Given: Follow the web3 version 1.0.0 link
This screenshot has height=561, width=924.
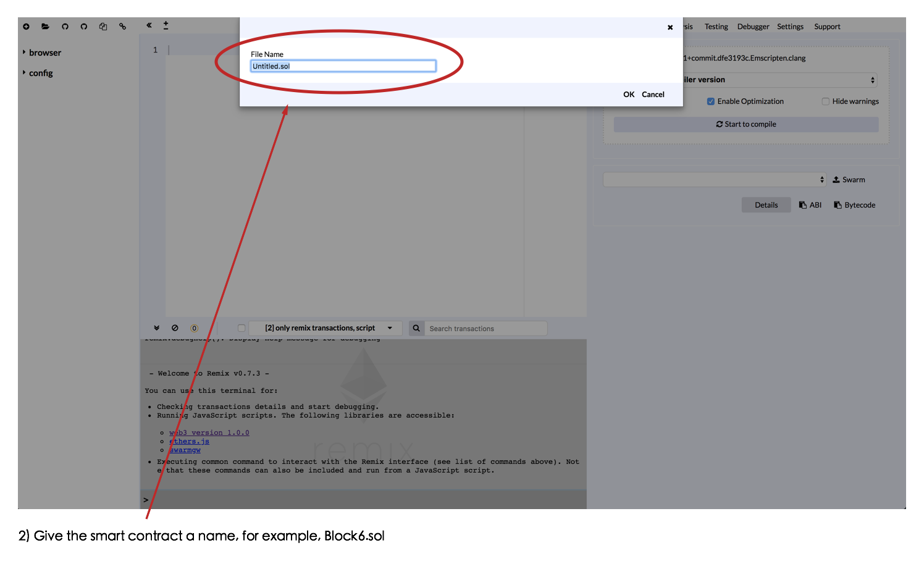Looking at the screenshot, I should click(x=209, y=432).
